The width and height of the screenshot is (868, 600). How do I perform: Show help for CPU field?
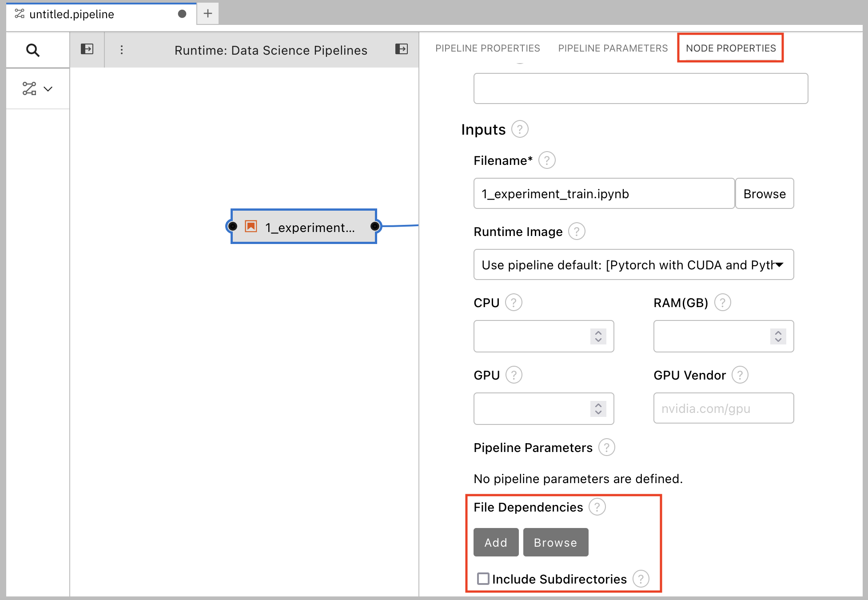tap(514, 303)
